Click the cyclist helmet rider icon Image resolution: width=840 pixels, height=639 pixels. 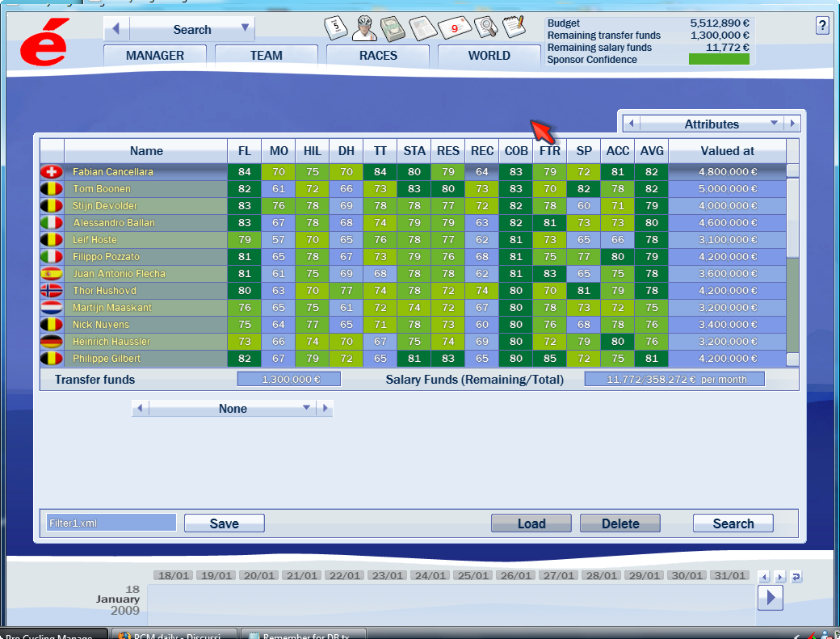pyautogui.click(x=364, y=27)
